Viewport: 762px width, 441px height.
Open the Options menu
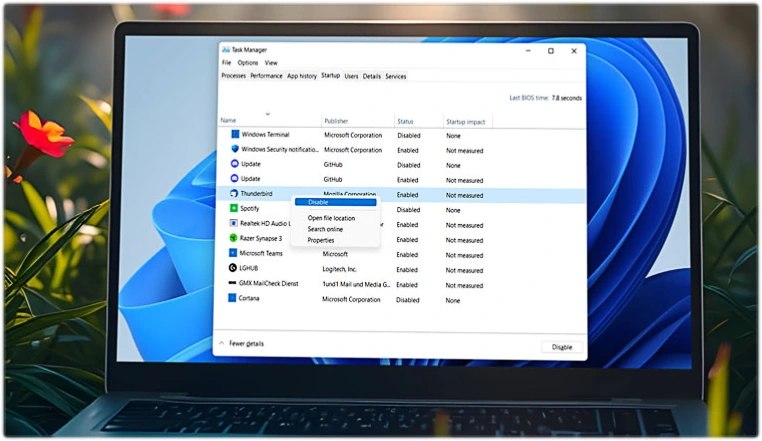click(x=248, y=63)
